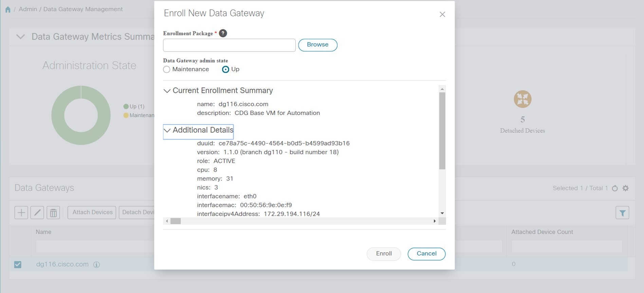Collapse the Data Gateway Metrics Summary panel
Viewport: 644px width, 293px height.
(x=21, y=37)
